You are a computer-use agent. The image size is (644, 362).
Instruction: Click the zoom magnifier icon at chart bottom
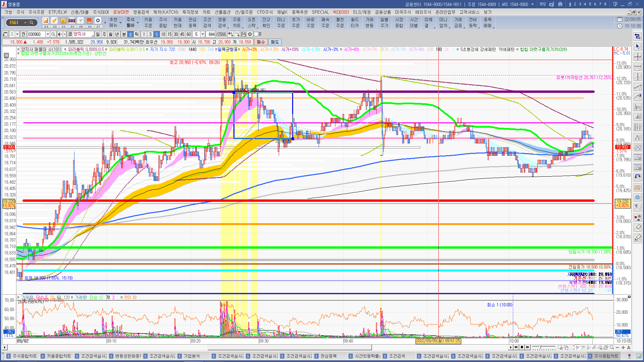[611, 348]
